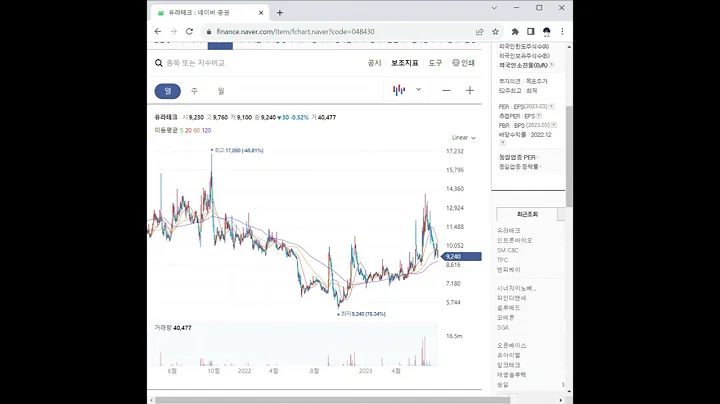The width and height of the screenshot is (720, 404).
Task: Click the vertical page scrollbar thumb
Action: [569, 156]
